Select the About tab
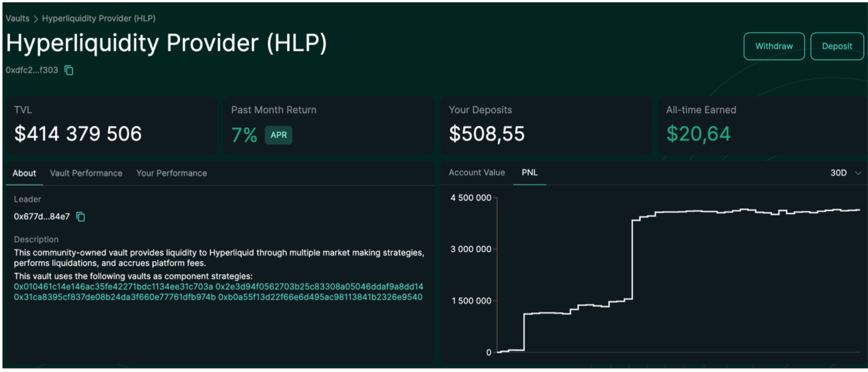 (x=24, y=173)
